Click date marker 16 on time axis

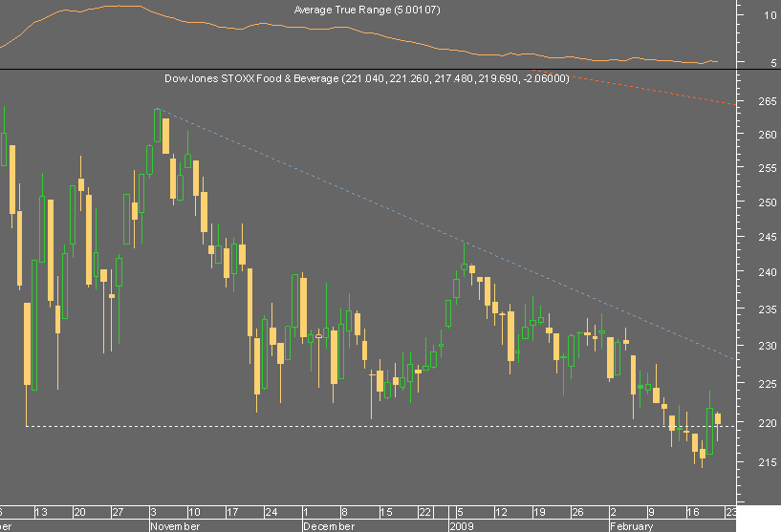click(693, 512)
